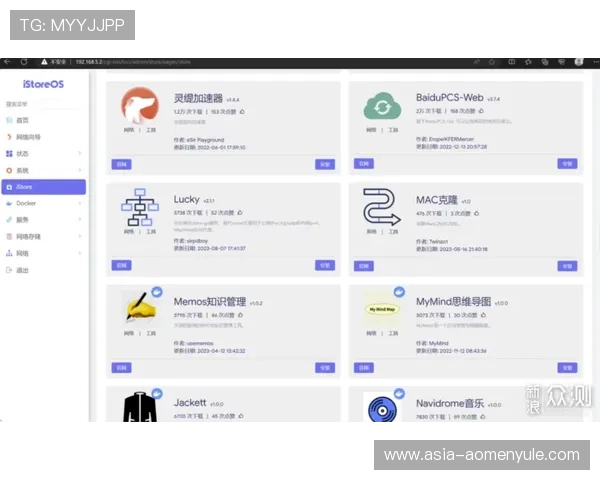Select the iStore sidebar item
600x480 pixels.
44,187
